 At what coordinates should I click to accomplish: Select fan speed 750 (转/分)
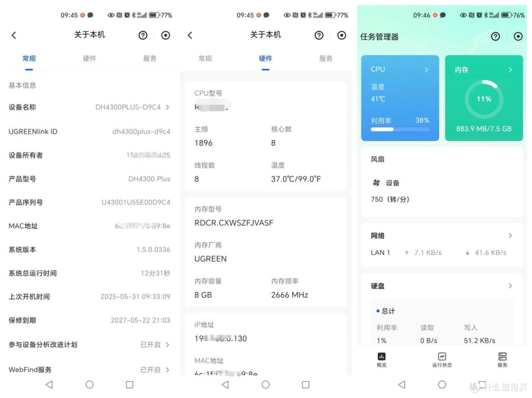click(x=390, y=199)
